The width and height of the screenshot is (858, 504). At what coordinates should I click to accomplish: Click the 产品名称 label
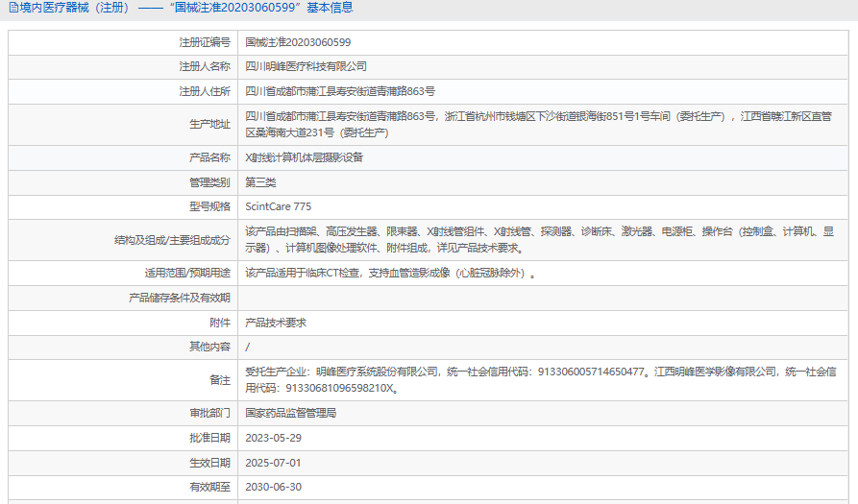click(x=209, y=158)
